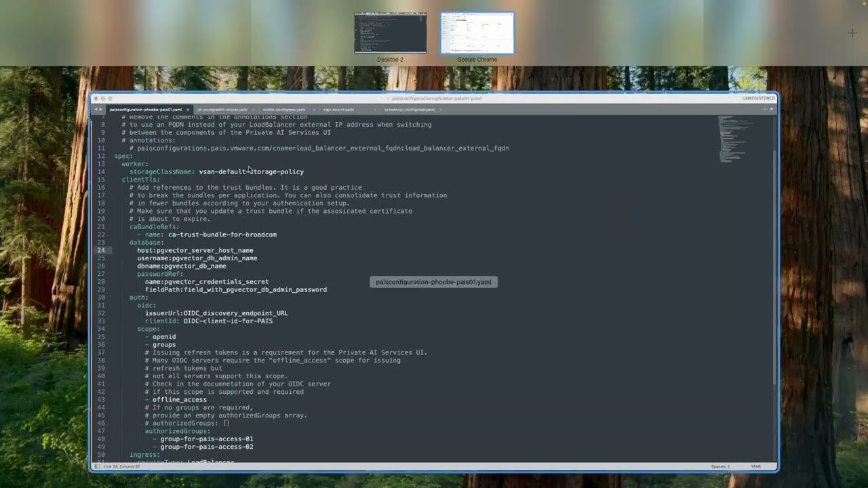Screen dimensions: 868x488
Task: Click 'storageClassName:' key
Action: point(162,171)
